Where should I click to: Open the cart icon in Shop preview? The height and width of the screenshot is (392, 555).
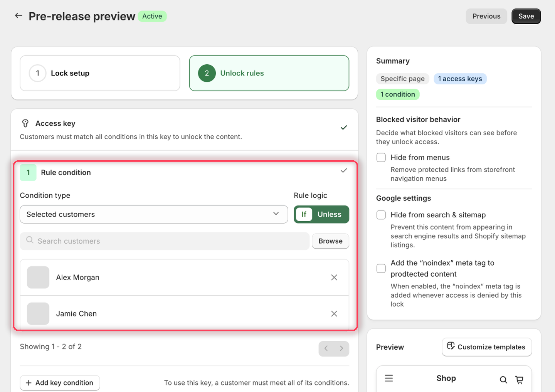(x=520, y=380)
